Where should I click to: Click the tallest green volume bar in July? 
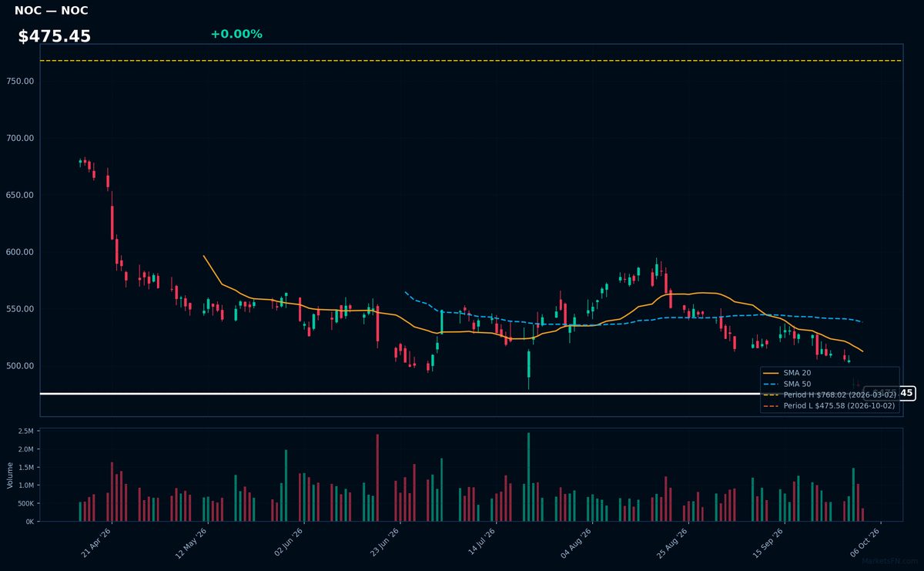pos(529,477)
